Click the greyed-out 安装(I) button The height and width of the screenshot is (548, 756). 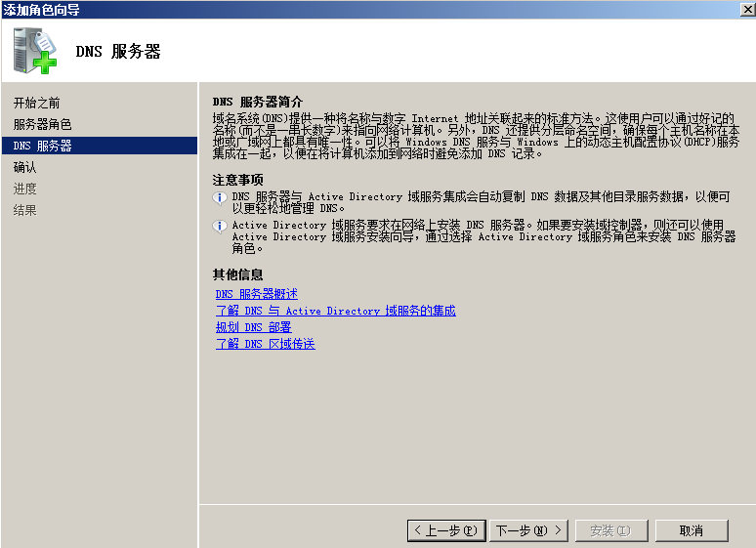click(x=610, y=530)
